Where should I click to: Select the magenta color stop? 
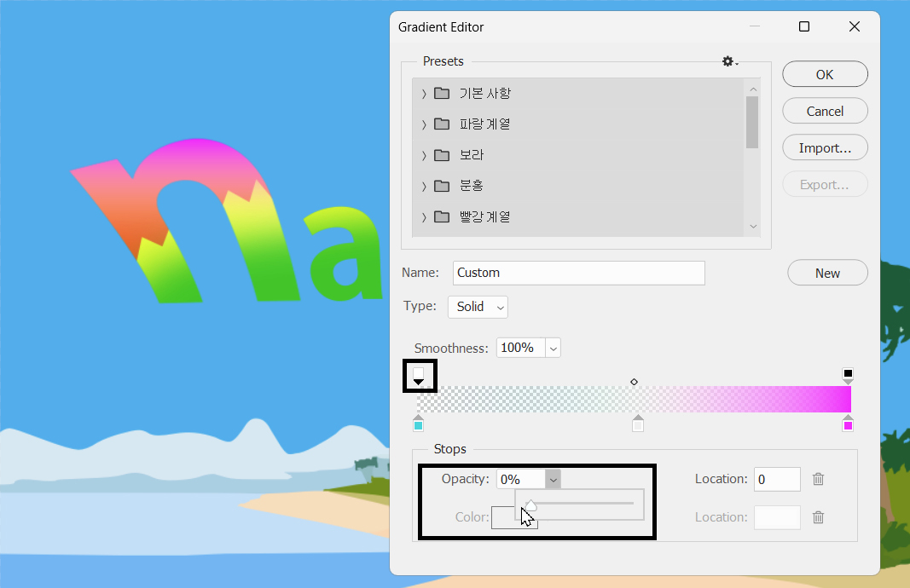(x=848, y=424)
